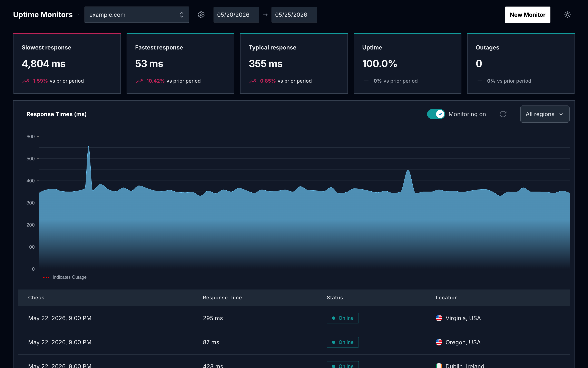The height and width of the screenshot is (368, 588).
Task: Click the New Monitor button
Action: pos(528,15)
